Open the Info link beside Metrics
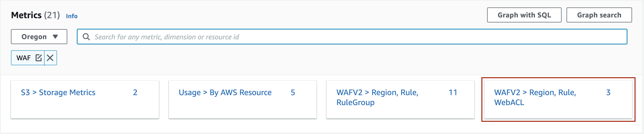This screenshot has width=644, height=134. [72, 16]
